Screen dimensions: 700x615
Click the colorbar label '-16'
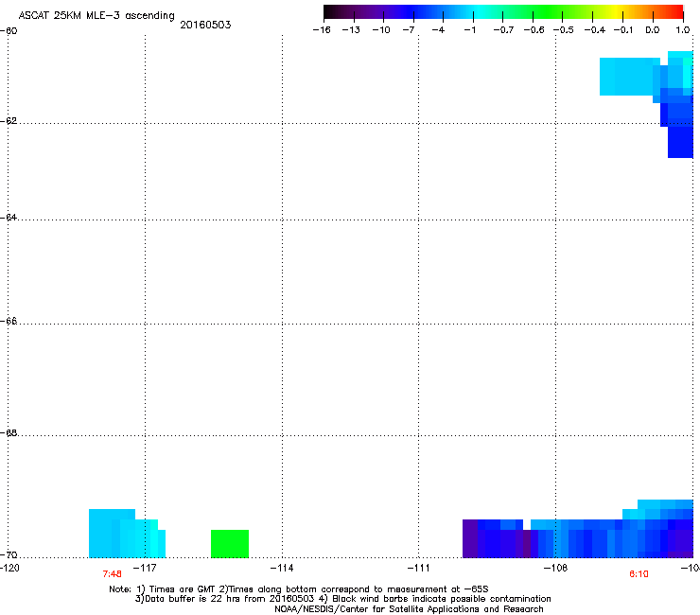(322, 30)
